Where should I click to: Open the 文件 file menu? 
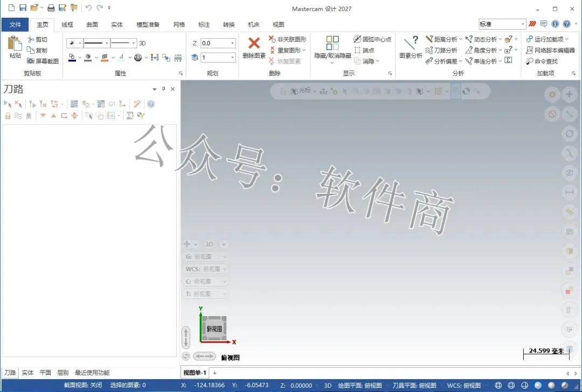pos(15,25)
